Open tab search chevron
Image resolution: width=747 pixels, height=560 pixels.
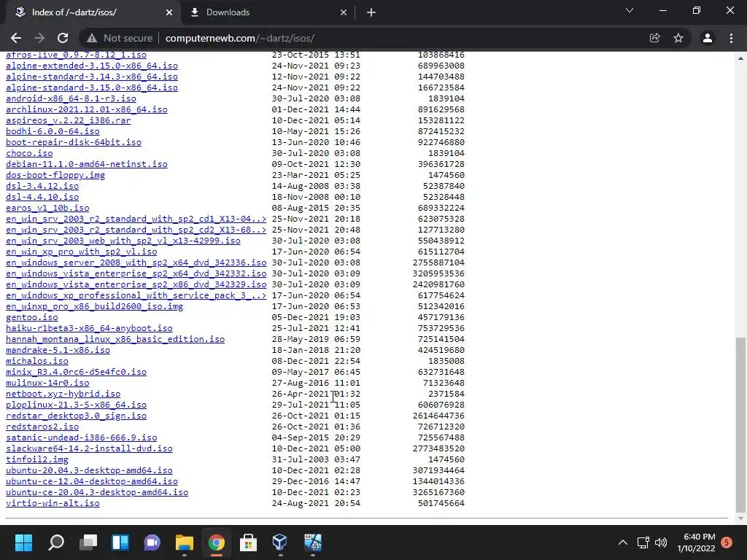[630, 10]
